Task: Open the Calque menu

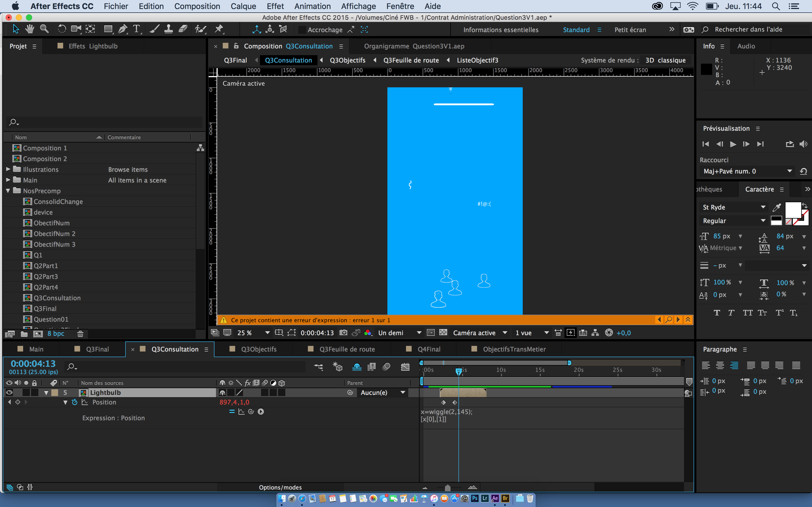Action: coord(243,6)
